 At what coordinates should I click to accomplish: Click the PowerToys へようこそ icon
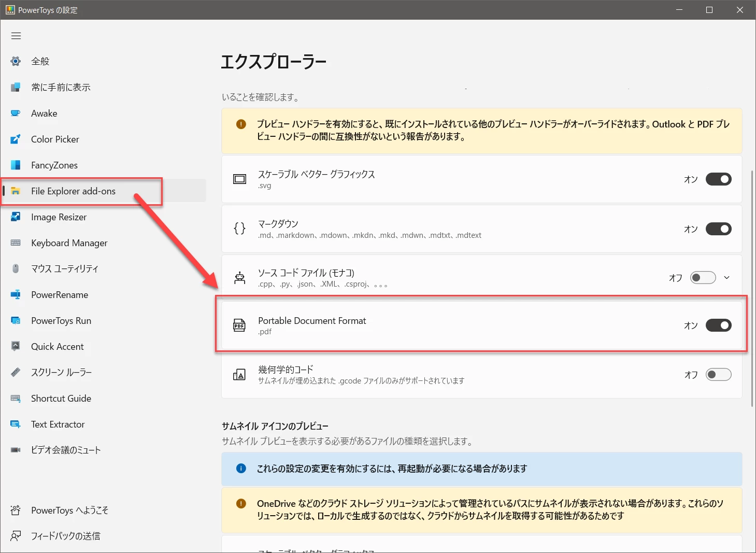tap(16, 510)
